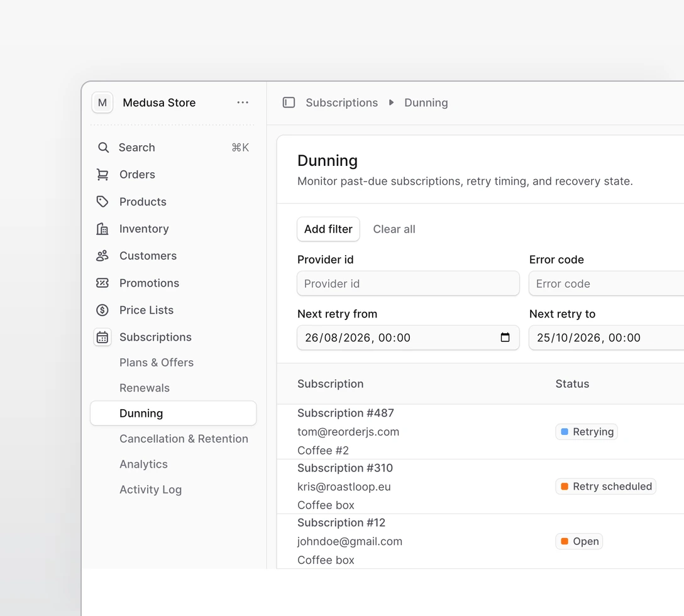Click the Dunning page heading
Image resolution: width=684 pixels, height=616 pixels.
point(327,160)
